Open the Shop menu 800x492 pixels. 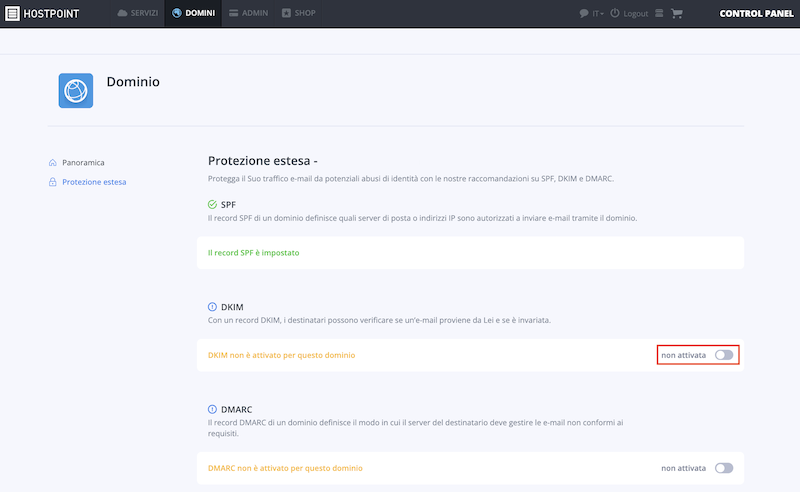click(298, 13)
